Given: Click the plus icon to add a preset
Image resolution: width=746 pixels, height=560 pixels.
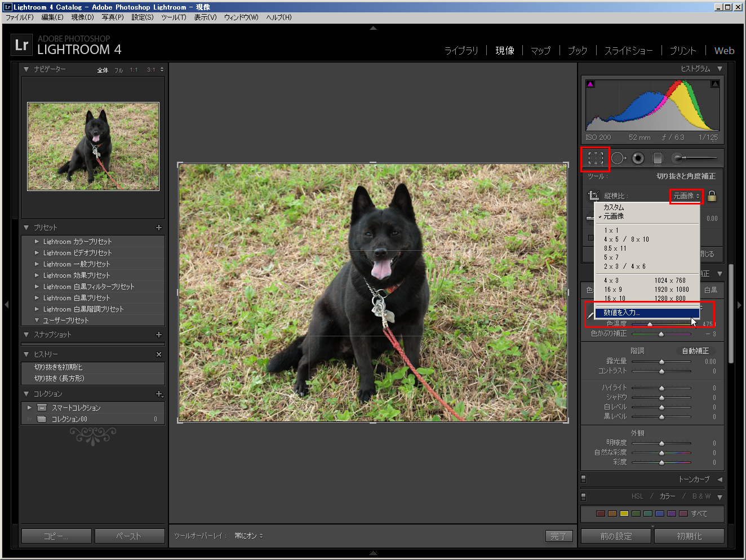Looking at the screenshot, I should (158, 228).
